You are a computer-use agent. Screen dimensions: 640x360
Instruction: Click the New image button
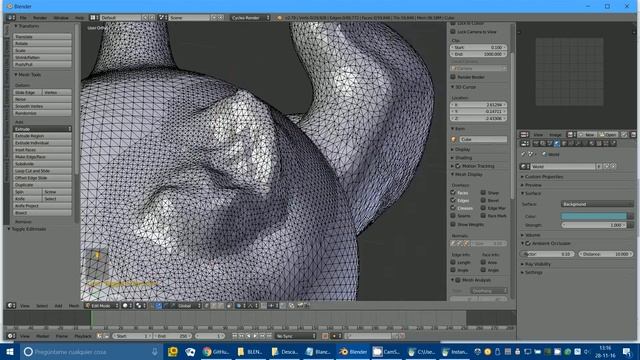[x=587, y=135]
